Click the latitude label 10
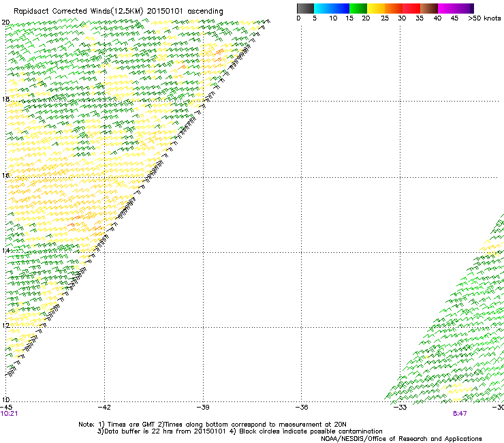 tap(5, 399)
